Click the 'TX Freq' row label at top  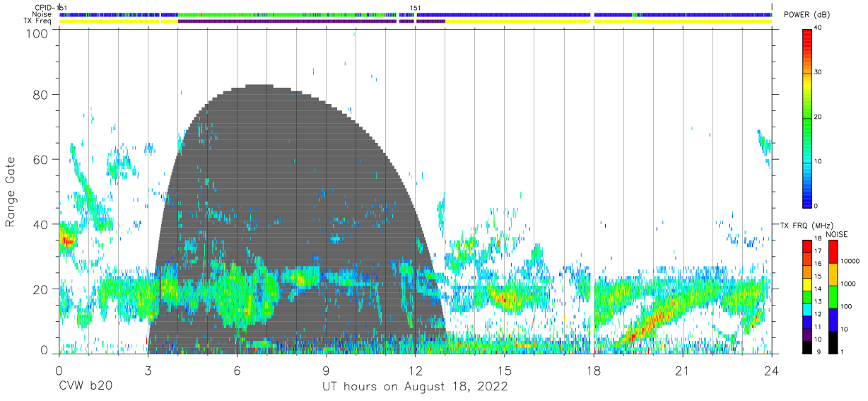[x=37, y=21]
